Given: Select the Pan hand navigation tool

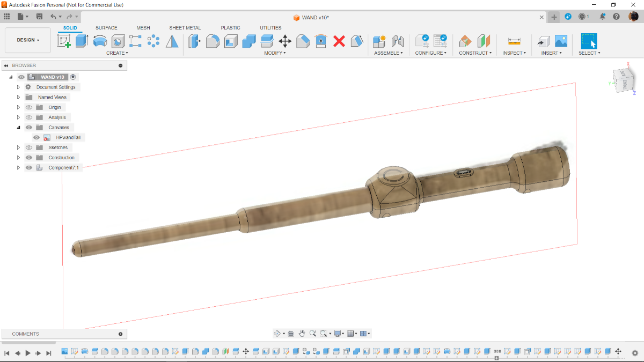Looking at the screenshot, I should click(302, 334).
